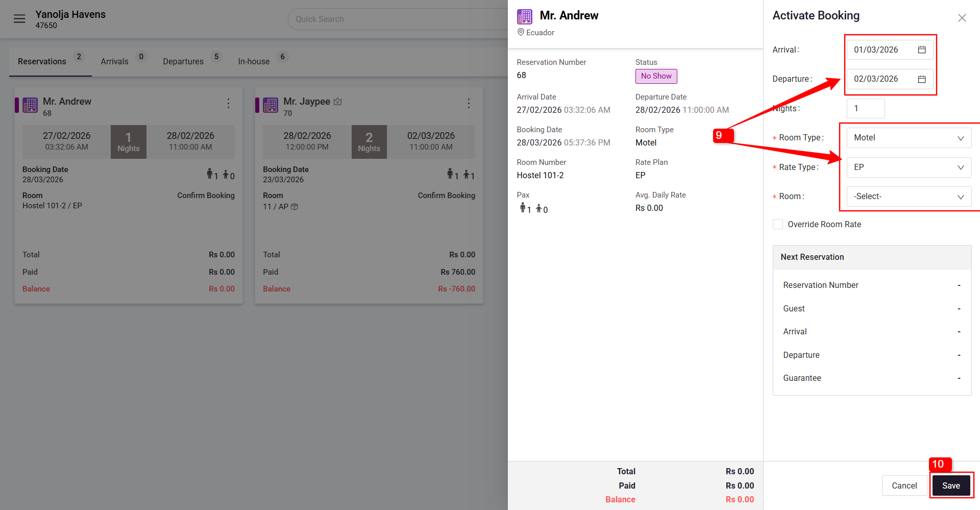This screenshot has height=510, width=980.
Task: Switch to the Reservations tab
Action: tap(50, 61)
